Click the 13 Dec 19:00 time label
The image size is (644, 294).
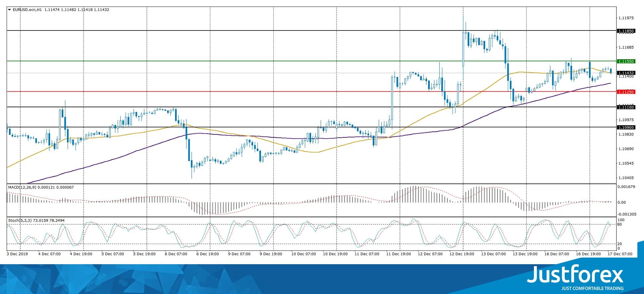pos(525,254)
